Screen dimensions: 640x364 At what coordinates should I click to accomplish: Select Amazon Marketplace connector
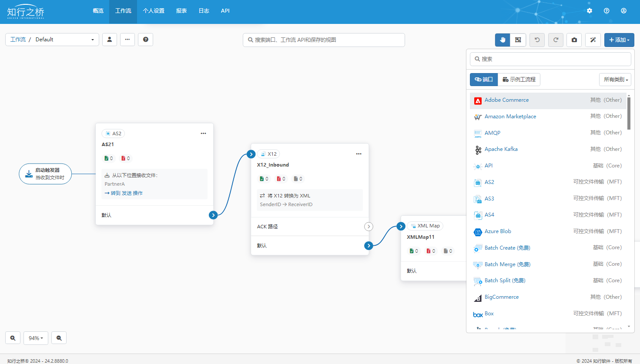point(548,117)
